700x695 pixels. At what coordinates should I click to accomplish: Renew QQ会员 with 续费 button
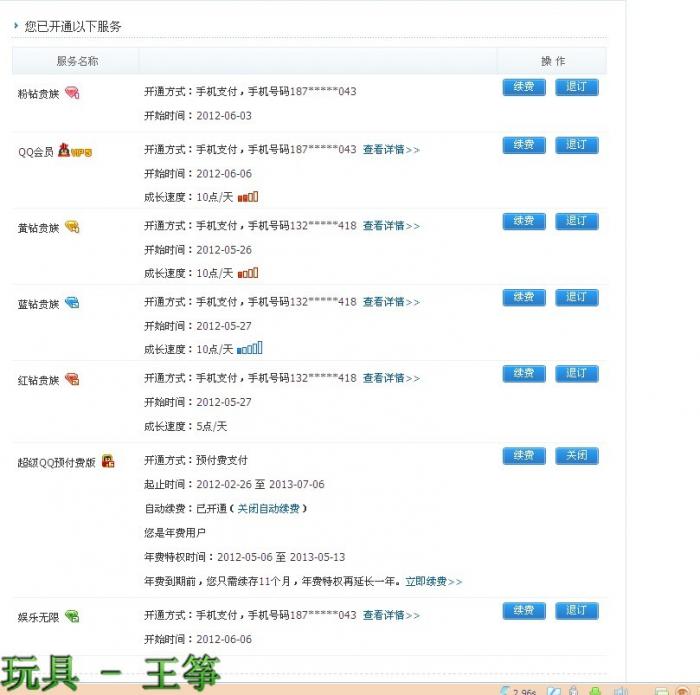pos(524,145)
